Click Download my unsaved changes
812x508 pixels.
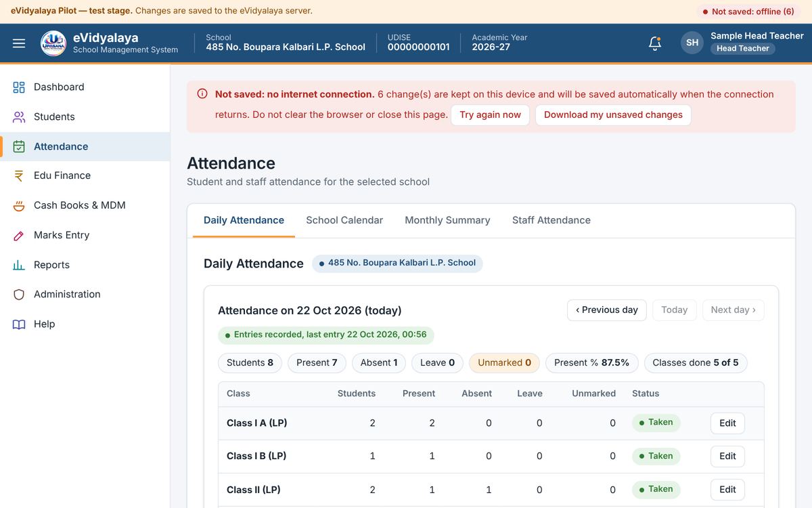coord(613,114)
